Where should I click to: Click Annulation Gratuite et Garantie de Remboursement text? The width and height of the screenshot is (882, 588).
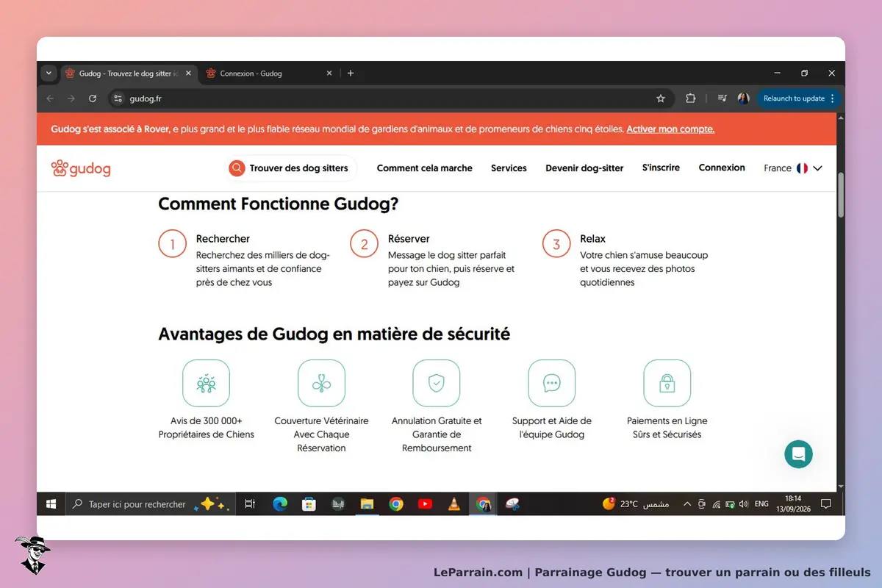[437, 434]
